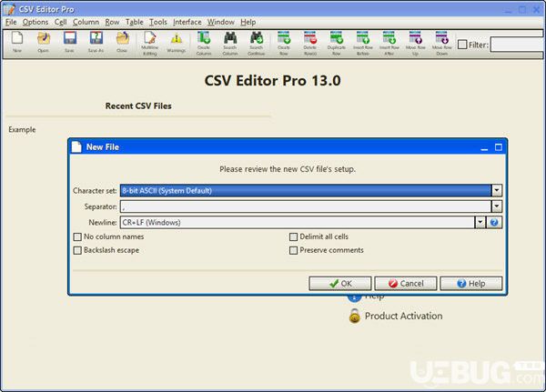Click the Create Row icon
Image resolution: width=546 pixels, height=392 pixels.
(x=284, y=37)
